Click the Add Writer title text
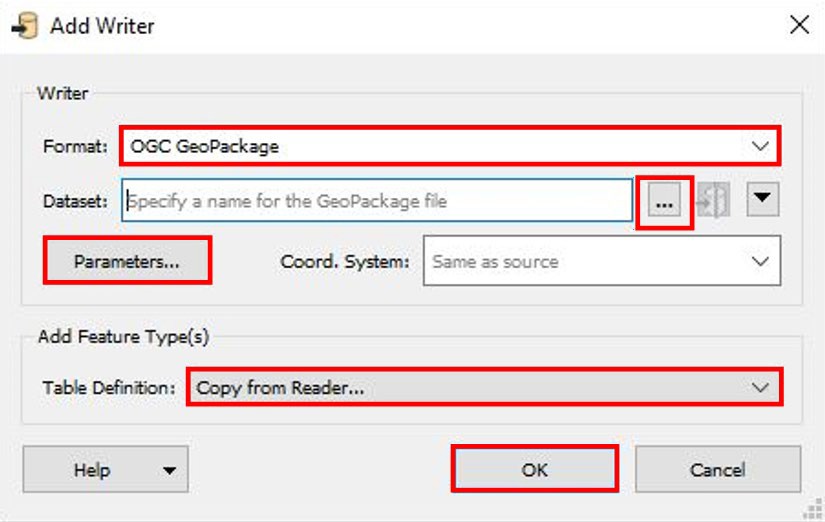 click(102, 26)
